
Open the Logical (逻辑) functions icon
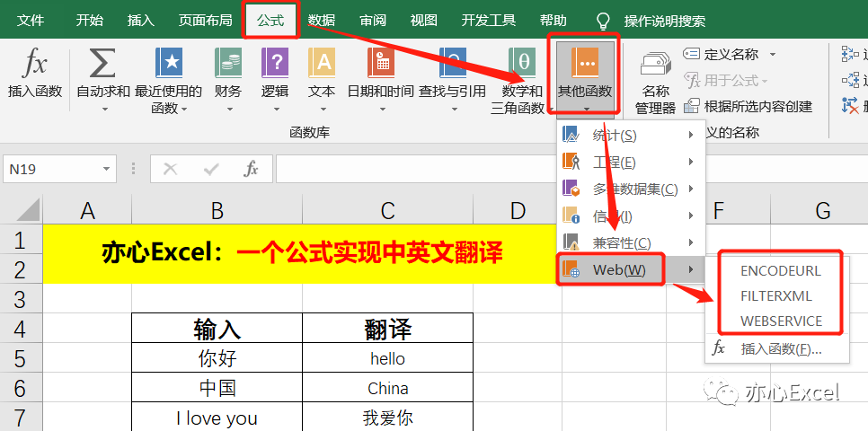point(275,63)
